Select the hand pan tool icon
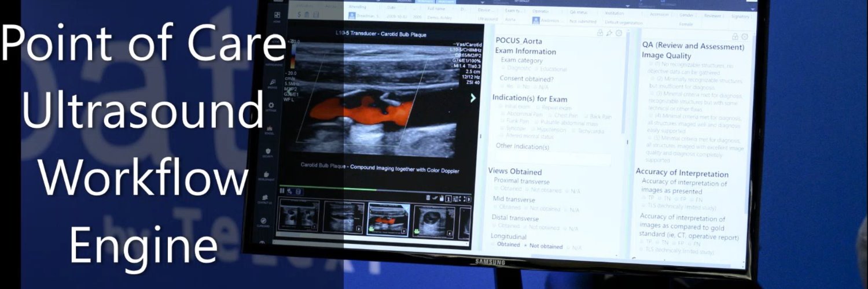 [x=442, y=198]
